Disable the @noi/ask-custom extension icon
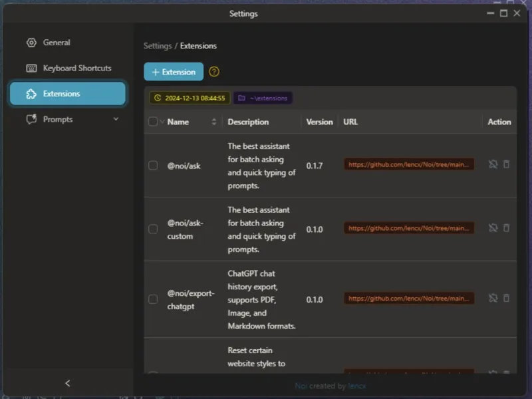Image resolution: width=532 pixels, height=399 pixels. coord(493,228)
